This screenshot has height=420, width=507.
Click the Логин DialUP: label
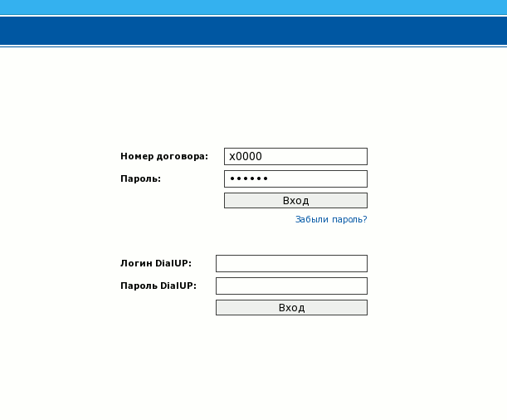(x=156, y=263)
